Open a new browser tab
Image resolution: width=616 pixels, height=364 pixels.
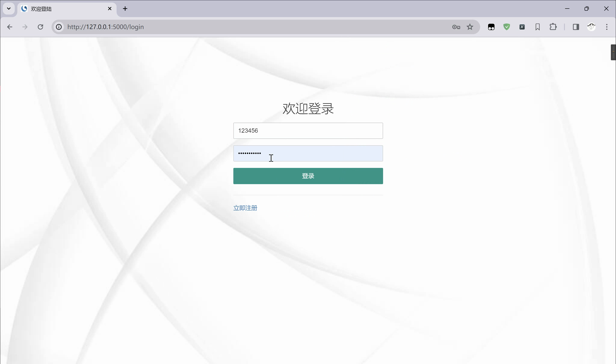(125, 9)
